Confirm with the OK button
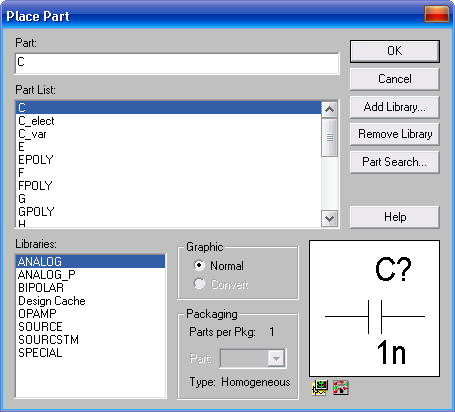Screen dimensions: 455x412 (x=395, y=51)
